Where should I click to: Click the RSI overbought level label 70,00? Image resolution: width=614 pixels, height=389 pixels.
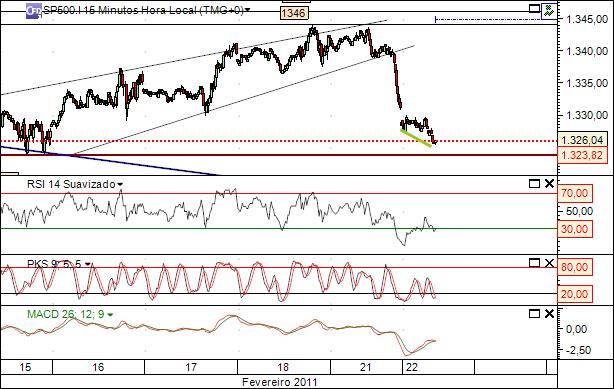(575, 193)
